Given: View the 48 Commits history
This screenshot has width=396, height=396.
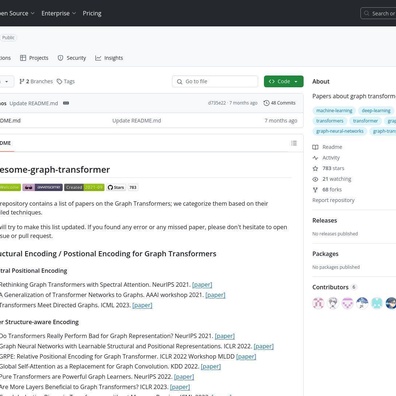Looking at the screenshot, I should [x=279, y=103].
